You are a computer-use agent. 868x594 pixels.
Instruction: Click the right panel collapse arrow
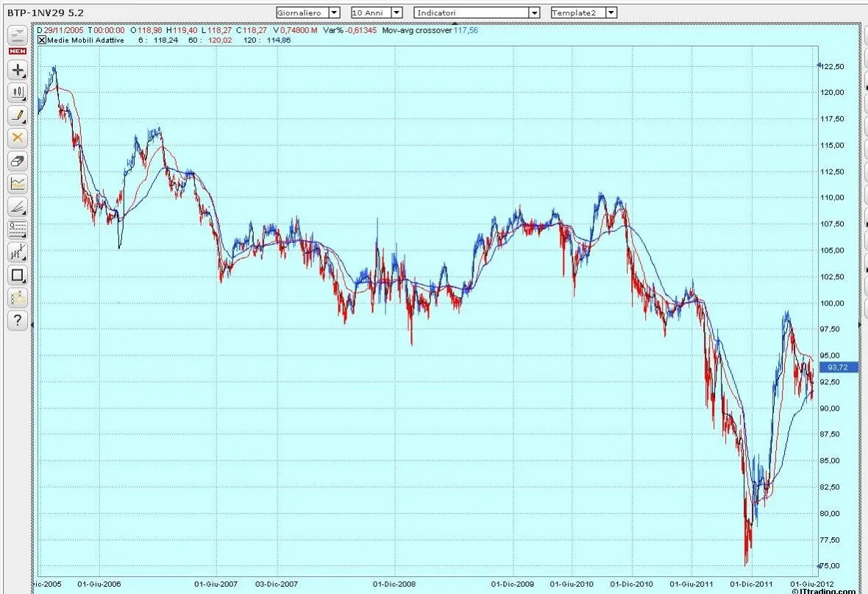click(x=859, y=324)
